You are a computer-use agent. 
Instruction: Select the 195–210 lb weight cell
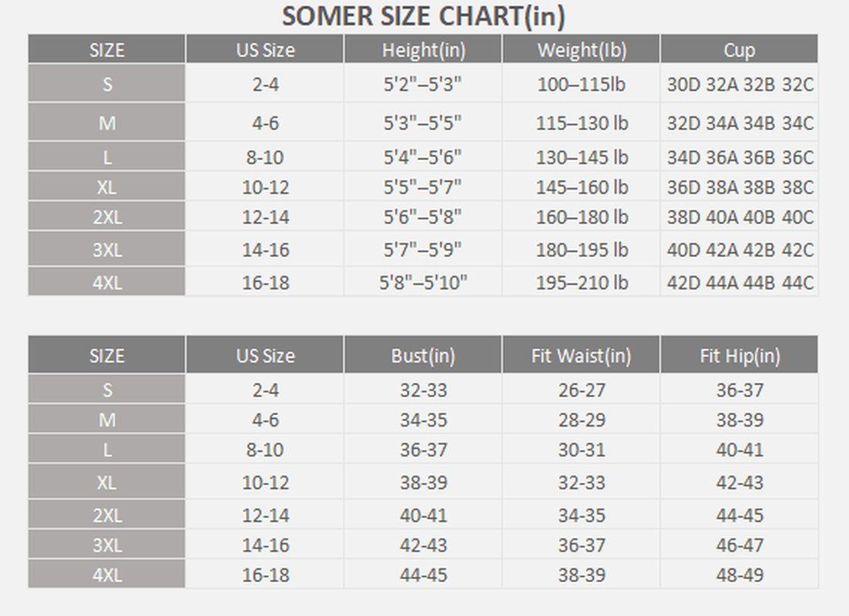pos(582,283)
